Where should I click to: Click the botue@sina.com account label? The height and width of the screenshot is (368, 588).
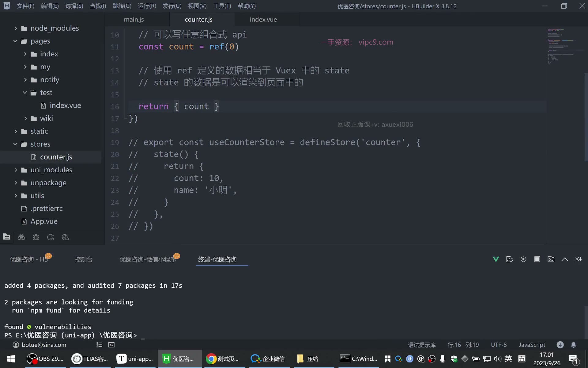(44, 345)
